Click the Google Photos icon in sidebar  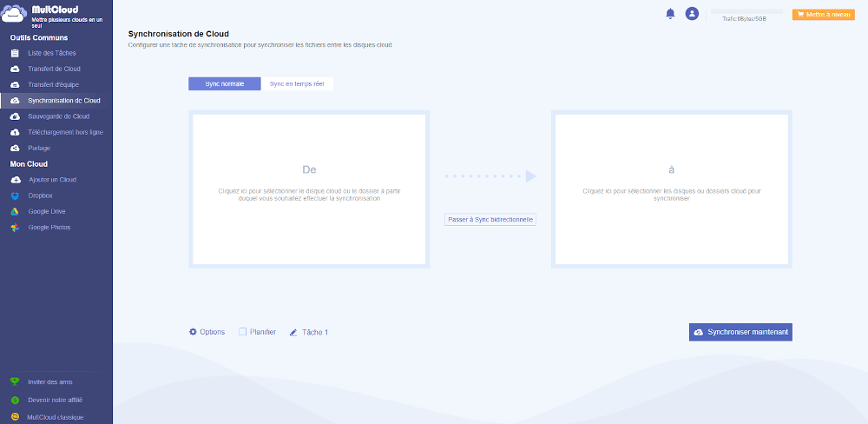pyautogui.click(x=15, y=228)
